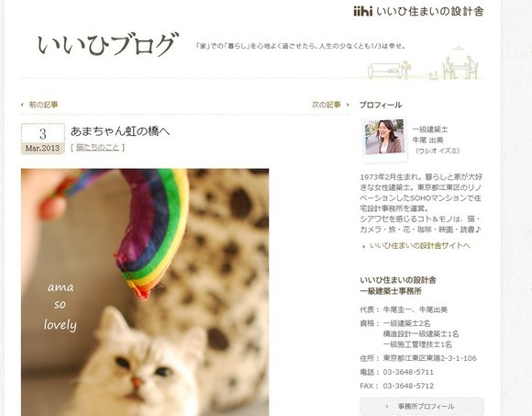Click the いいひ住まいの設計舎 header text
Image resolution: width=532 pixels, height=416 pixels.
click(x=430, y=12)
